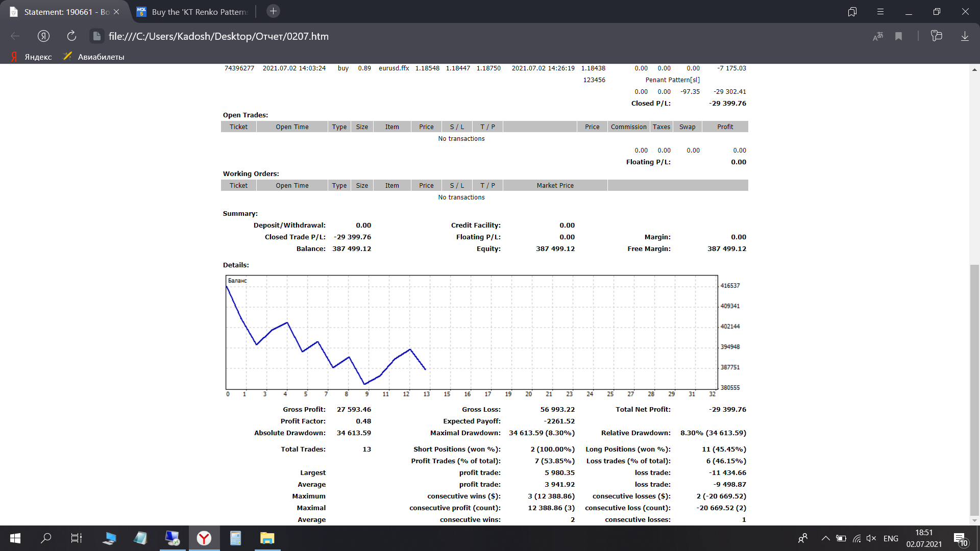Bookmark this page icon
Screen dimensions: 980x551
point(899,36)
